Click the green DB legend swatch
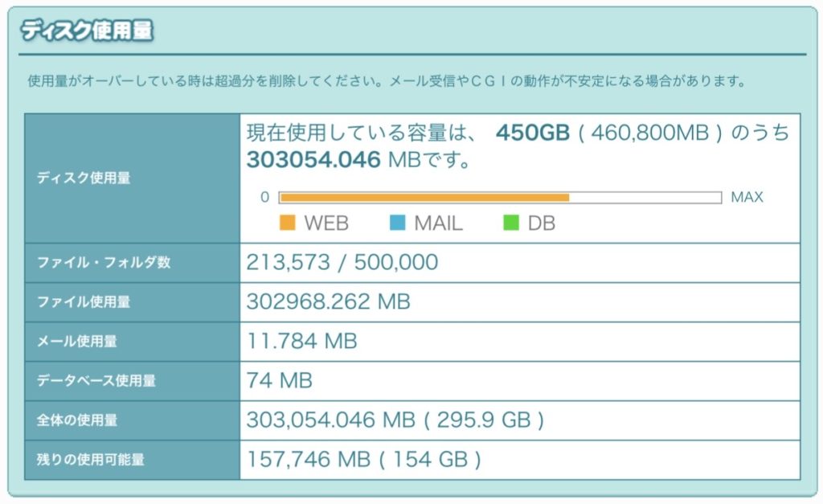823x504 pixels. 511,223
